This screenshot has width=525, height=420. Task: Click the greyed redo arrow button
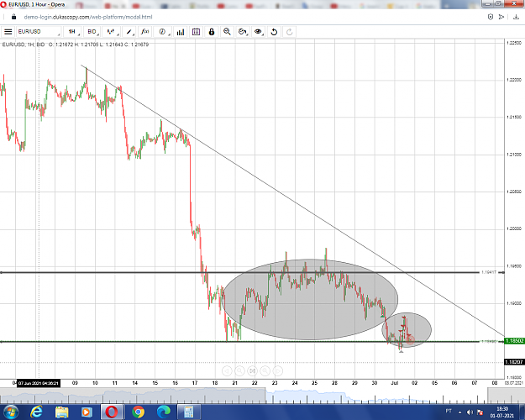click(x=290, y=32)
